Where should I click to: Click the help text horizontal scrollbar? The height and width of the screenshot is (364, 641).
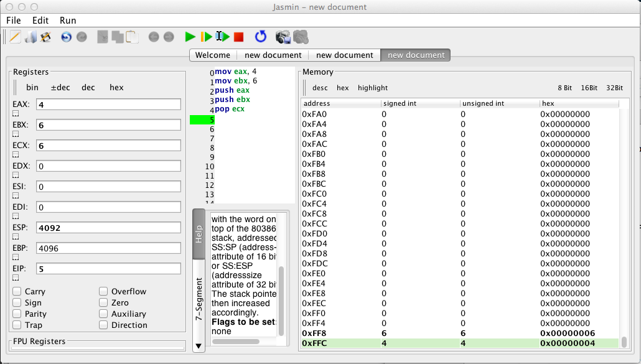click(236, 342)
